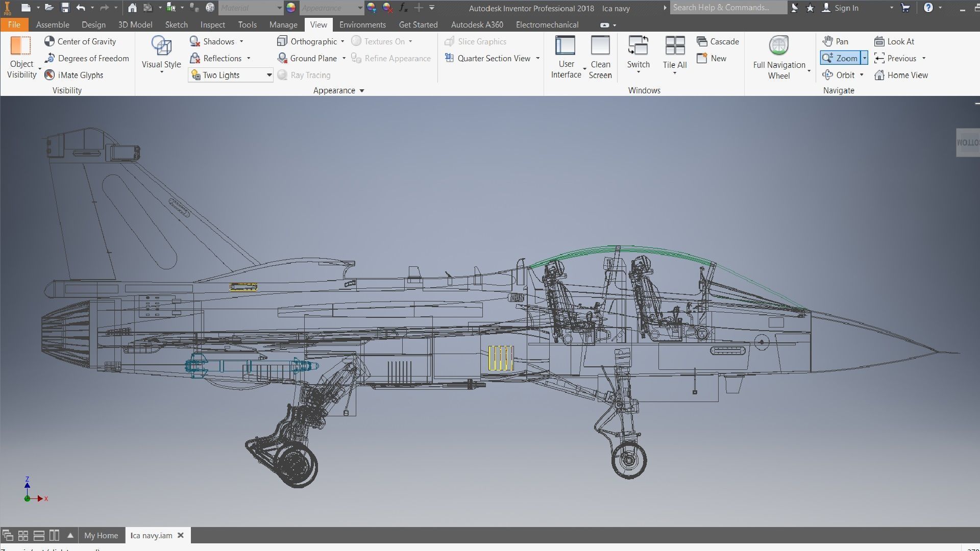Screen dimensions: 980x551
Task: Toggle Shadows on the model
Action: [x=212, y=41]
